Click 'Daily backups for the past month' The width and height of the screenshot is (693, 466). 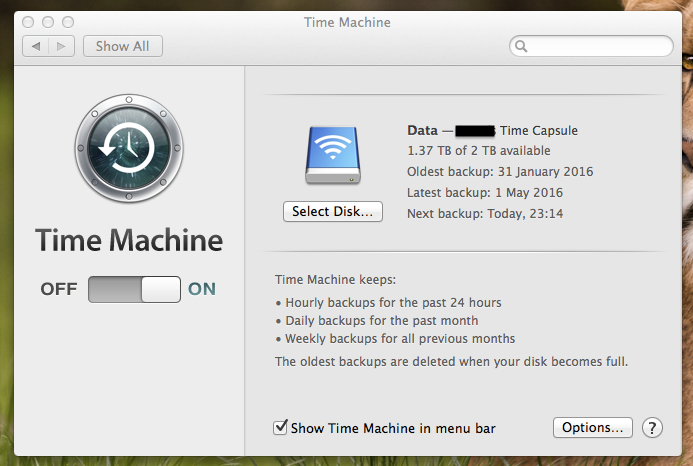pos(382,321)
